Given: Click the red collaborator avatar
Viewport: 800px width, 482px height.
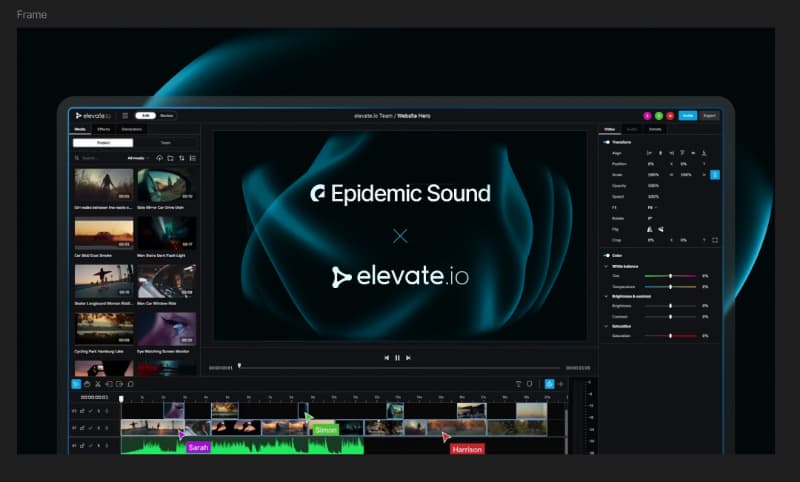Looking at the screenshot, I should coord(670,116).
